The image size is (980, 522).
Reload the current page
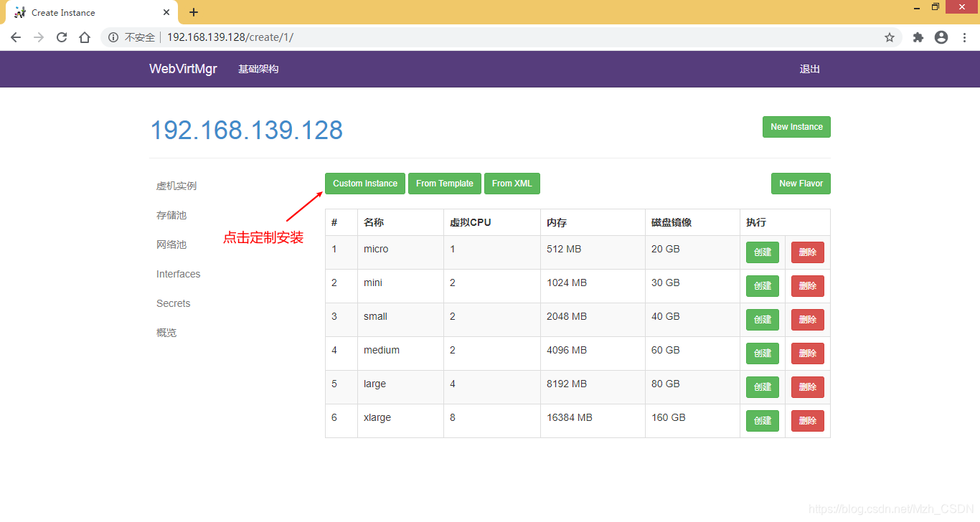tap(62, 37)
